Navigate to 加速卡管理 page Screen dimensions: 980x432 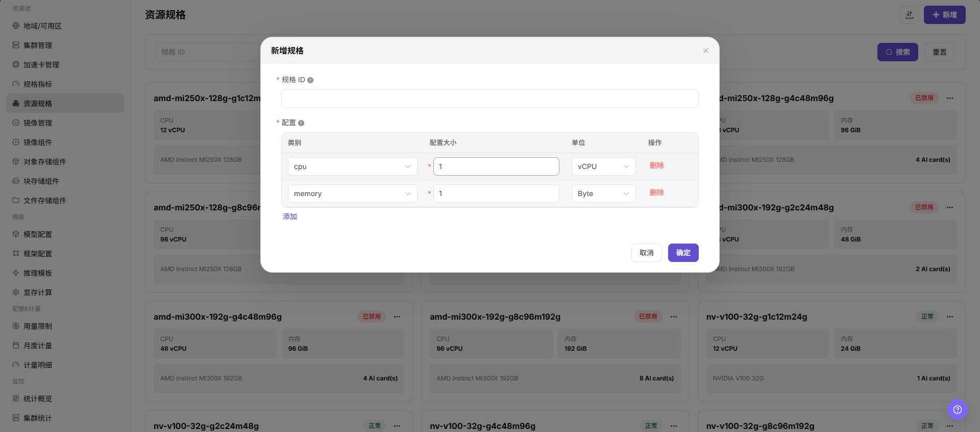[x=65, y=64]
